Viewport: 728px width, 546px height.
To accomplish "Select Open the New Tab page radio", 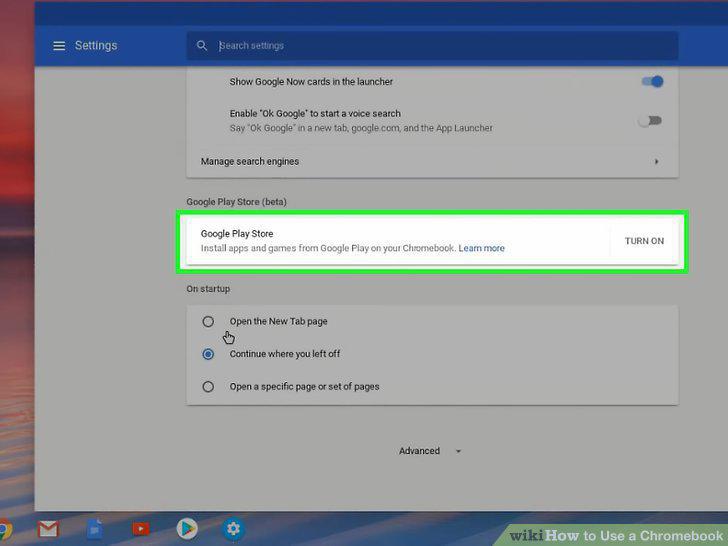I will pyautogui.click(x=208, y=321).
